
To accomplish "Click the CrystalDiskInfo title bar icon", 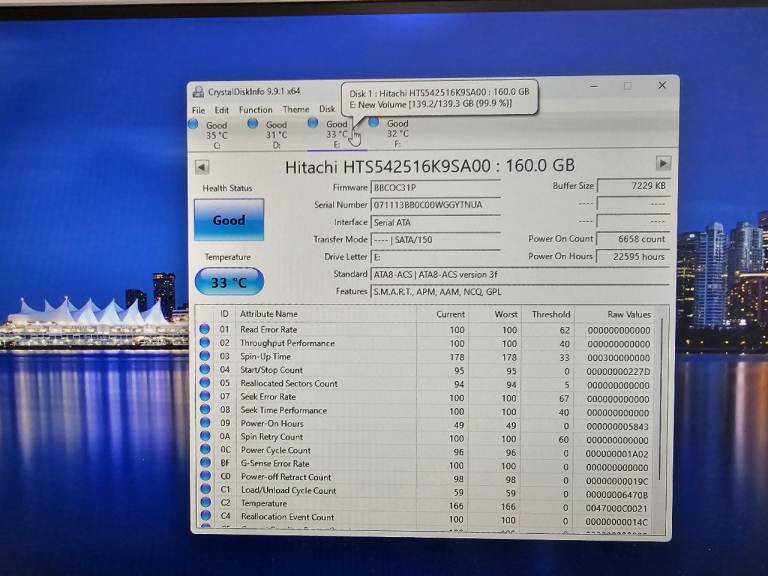I will click(198, 92).
